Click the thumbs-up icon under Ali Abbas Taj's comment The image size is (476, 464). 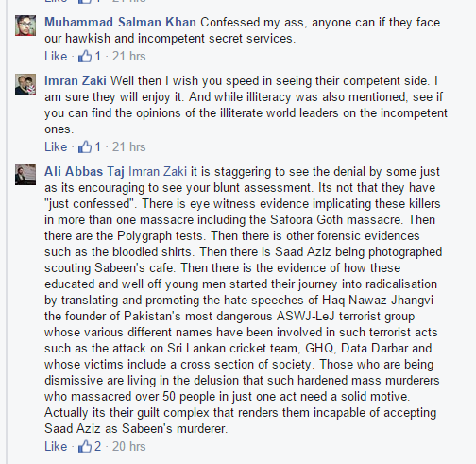(85, 446)
